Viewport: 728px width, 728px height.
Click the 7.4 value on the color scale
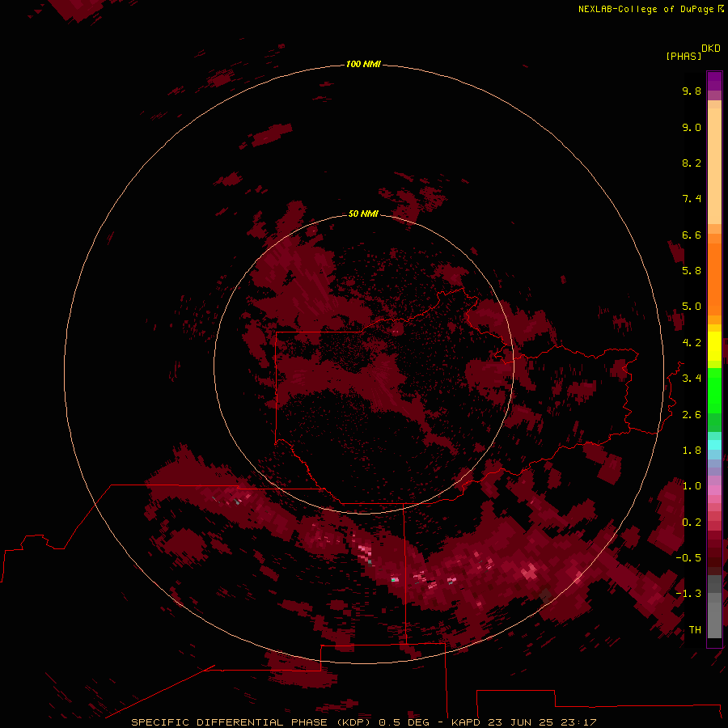(x=692, y=199)
